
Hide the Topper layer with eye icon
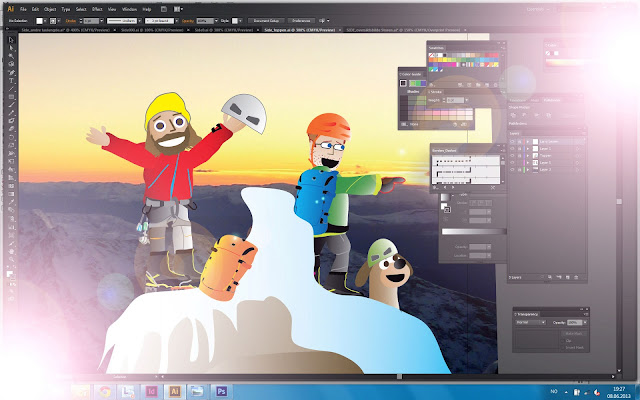pyautogui.click(x=512, y=156)
